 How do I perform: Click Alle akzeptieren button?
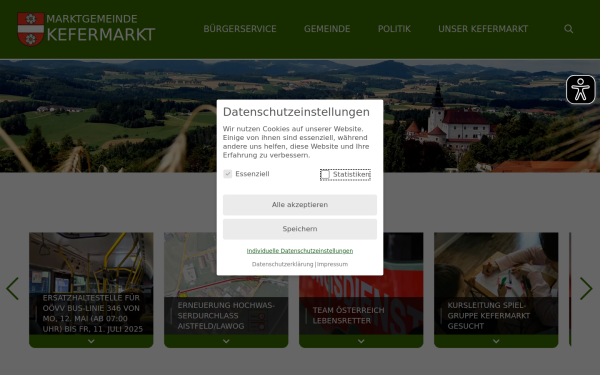tap(300, 205)
